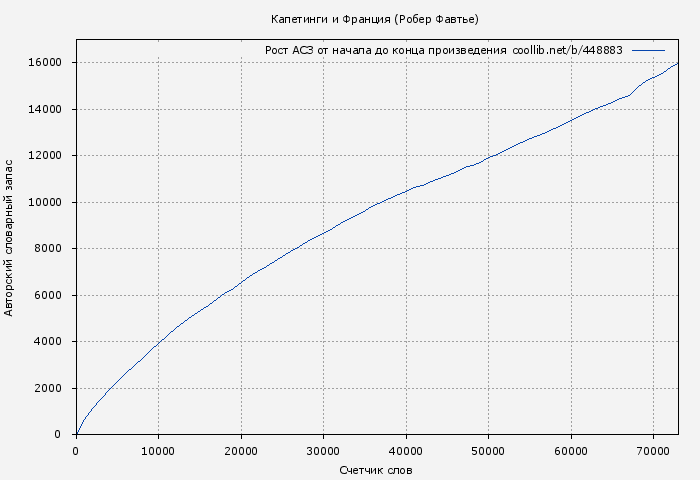The height and width of the screenshot is (480, 700).
Task: Click the curve's end point at the top right
Action: 678,63
